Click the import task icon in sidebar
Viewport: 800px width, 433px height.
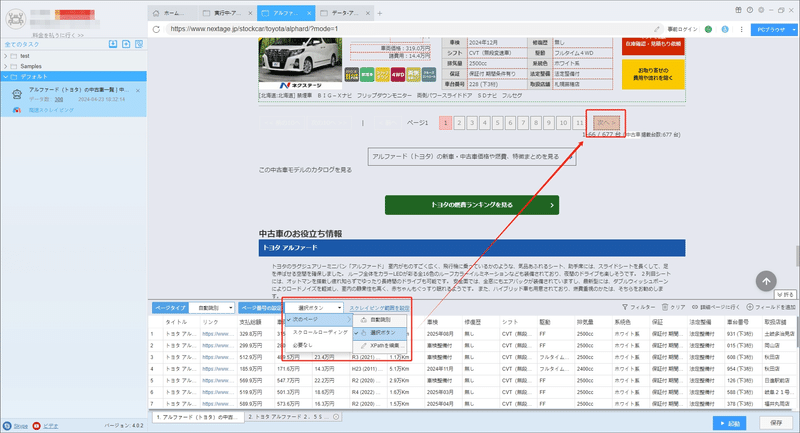[x=113, y=44]
